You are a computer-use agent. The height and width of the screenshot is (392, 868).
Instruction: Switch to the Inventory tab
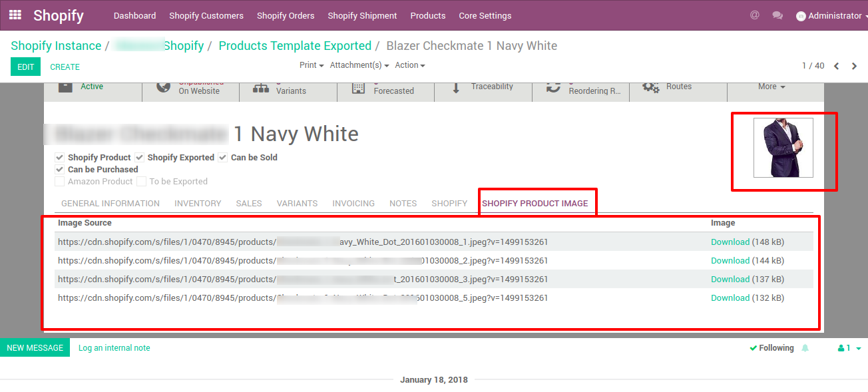(x=198, y=204)
